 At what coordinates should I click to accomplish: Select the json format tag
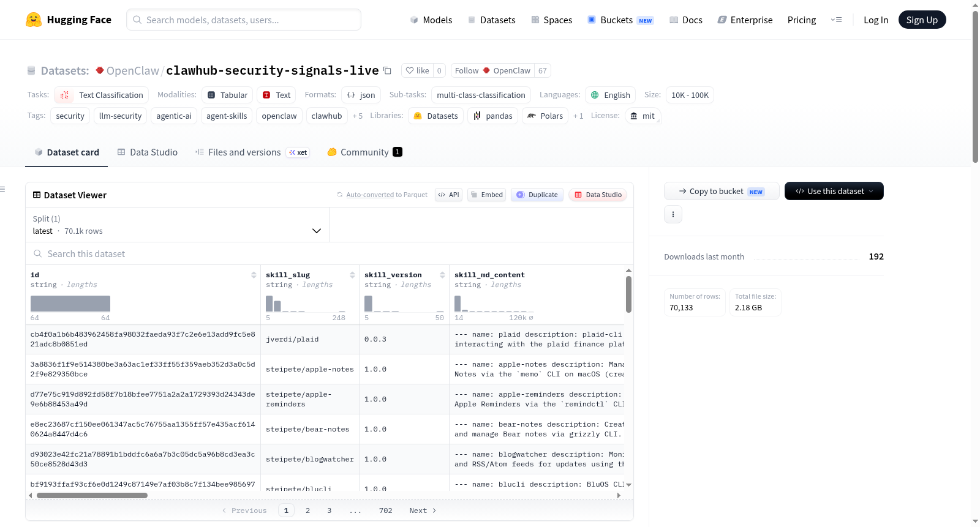(x=361, y=95)
